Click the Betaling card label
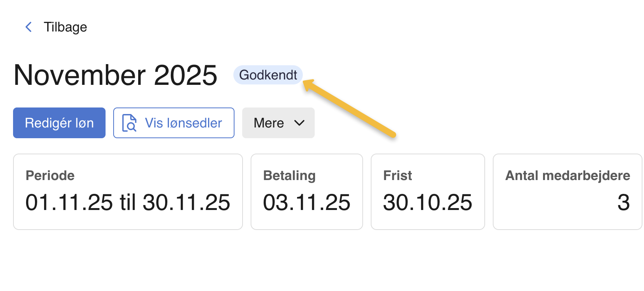The image size is (644, 291). coord(289,175)
